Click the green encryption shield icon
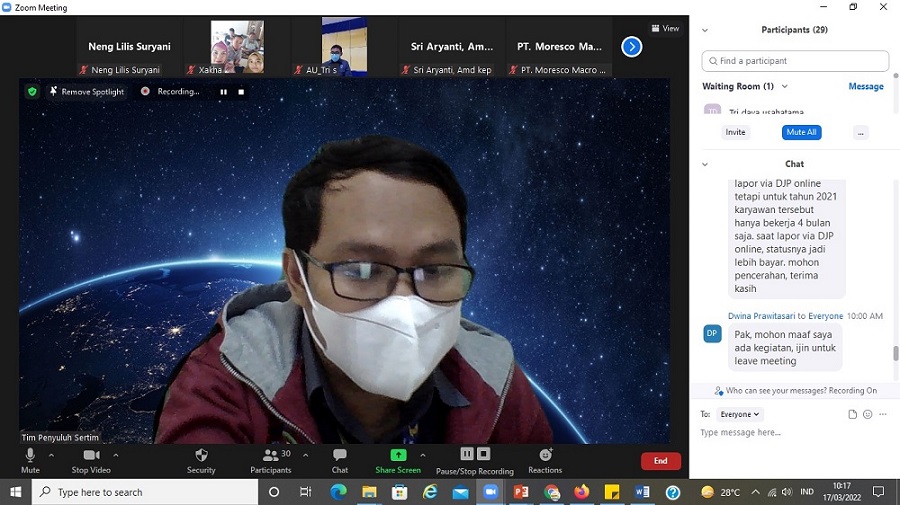The image size is (900, 505). 32,91
